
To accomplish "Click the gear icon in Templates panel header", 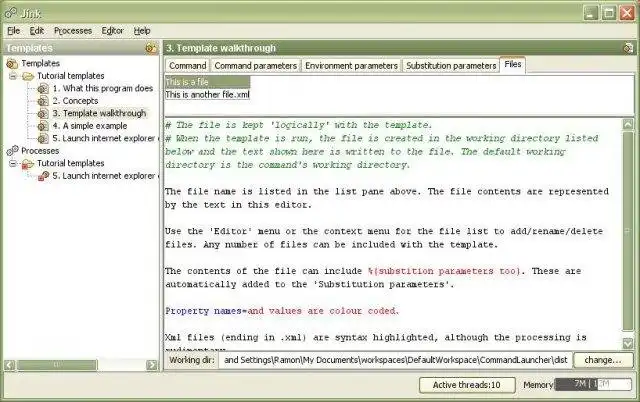I will 151,48.
